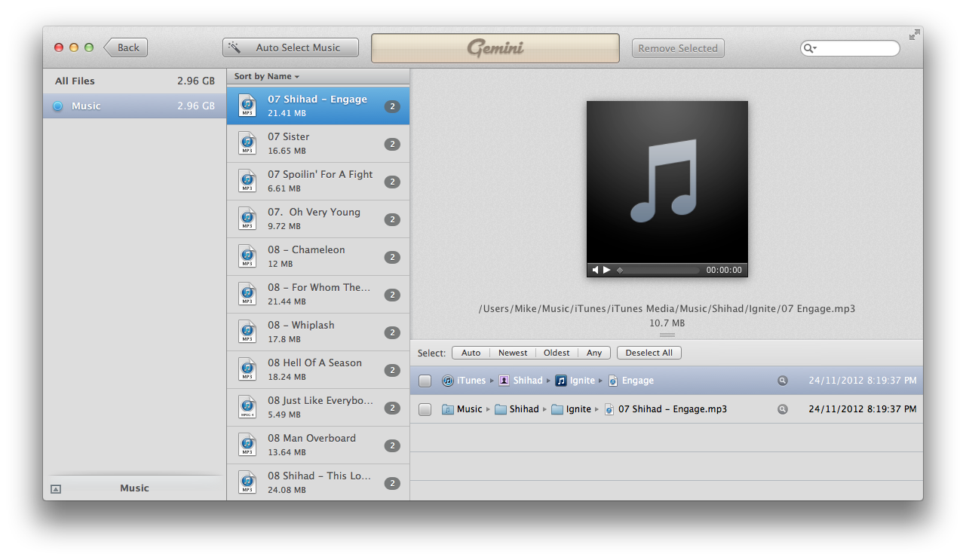Click the file path text ending 07 Engage.mp3
The image size is (966, 560).
click(x=667, y=308)
